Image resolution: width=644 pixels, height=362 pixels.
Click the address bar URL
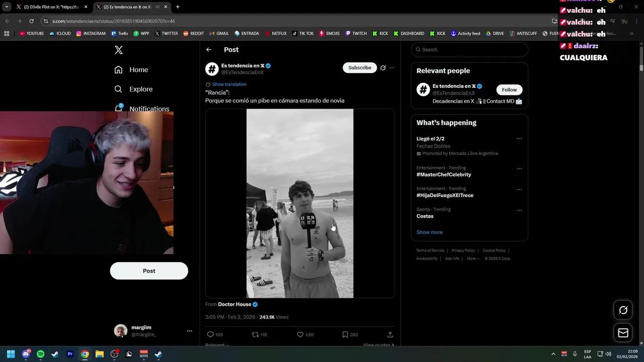pos(114,21)
